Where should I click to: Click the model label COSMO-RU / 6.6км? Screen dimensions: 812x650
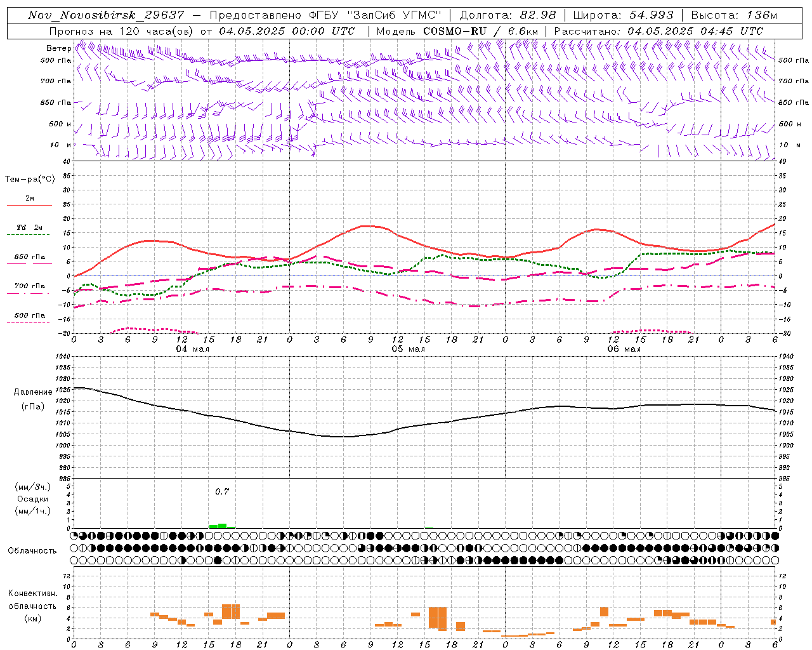pyautogui.click(x=480, y=31)
